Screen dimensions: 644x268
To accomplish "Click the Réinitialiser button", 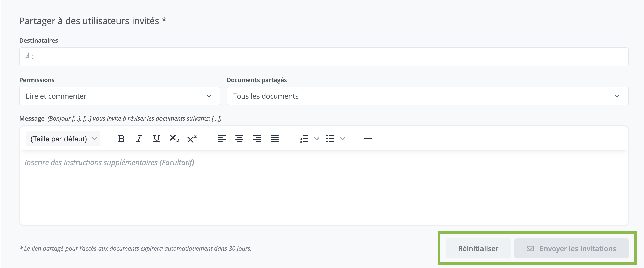I will click(478, 249).
